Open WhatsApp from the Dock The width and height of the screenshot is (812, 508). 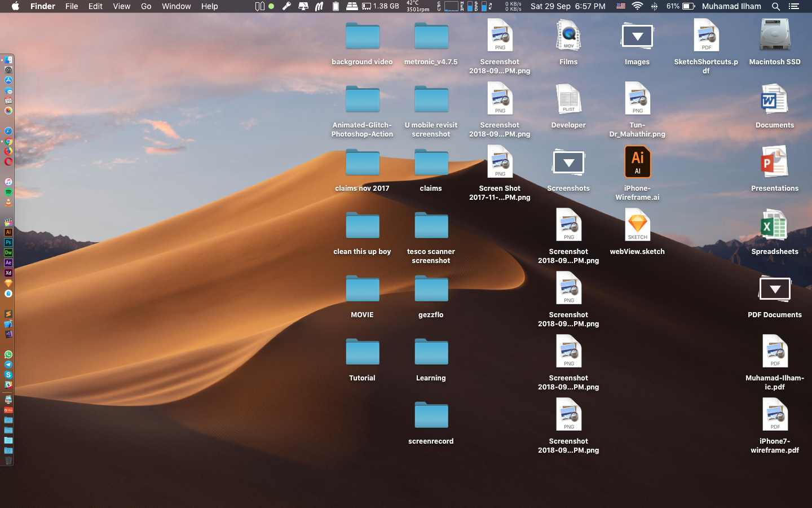[8, 354]
